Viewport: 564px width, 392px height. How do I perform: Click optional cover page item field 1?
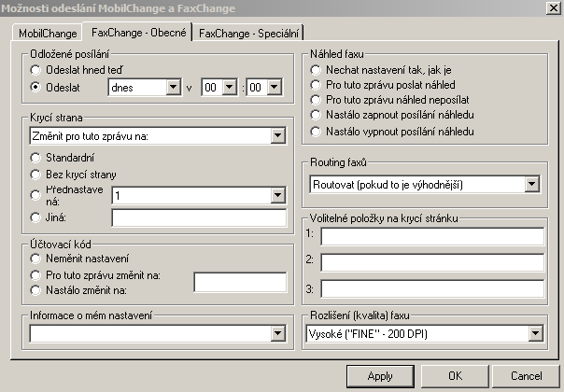[432, 237]
